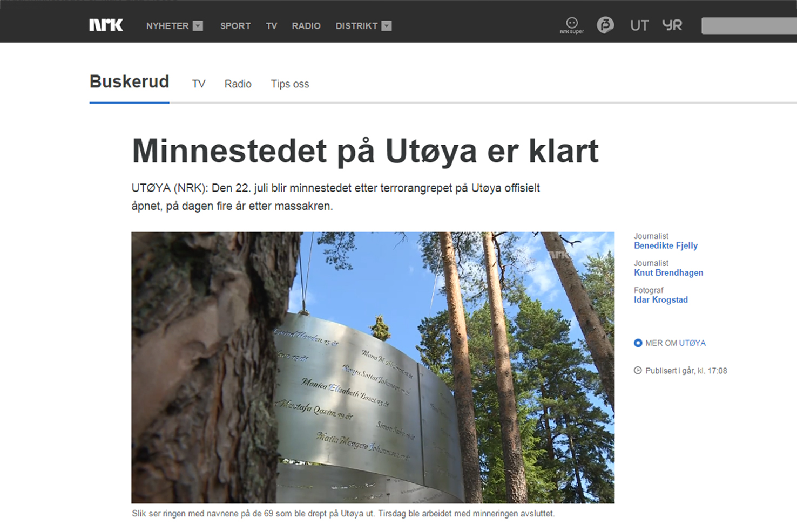Expand the DISTRIKT dropdown arrow
797x532 pixels.
(x=387, y=26)
